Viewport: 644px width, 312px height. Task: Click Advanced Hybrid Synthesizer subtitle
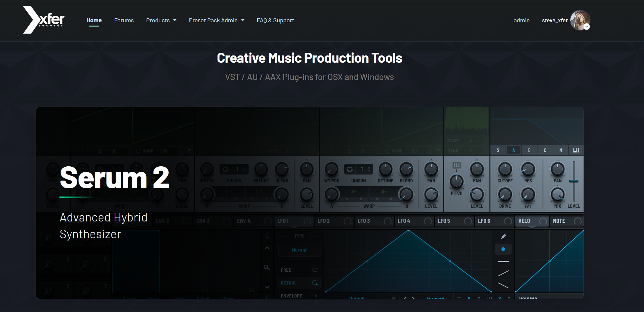(103, 226)
